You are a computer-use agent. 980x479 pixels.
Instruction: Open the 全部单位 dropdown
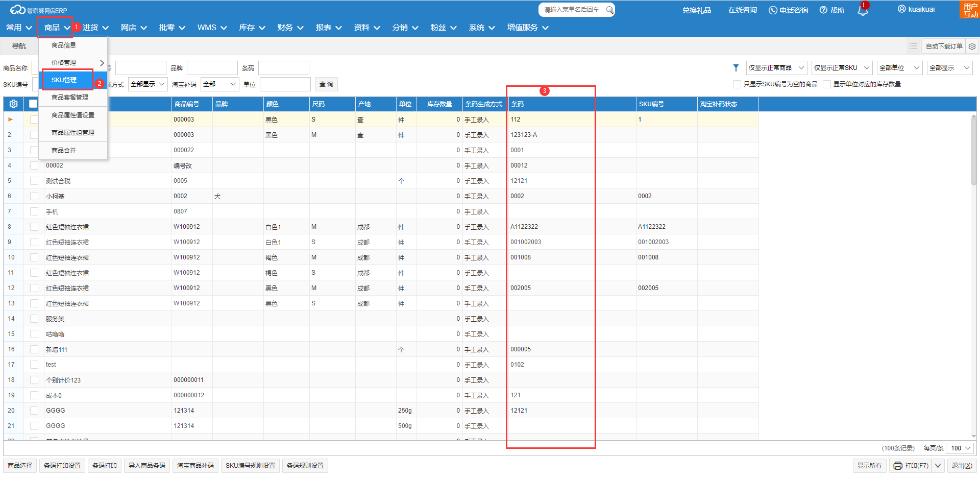point(899,68)
